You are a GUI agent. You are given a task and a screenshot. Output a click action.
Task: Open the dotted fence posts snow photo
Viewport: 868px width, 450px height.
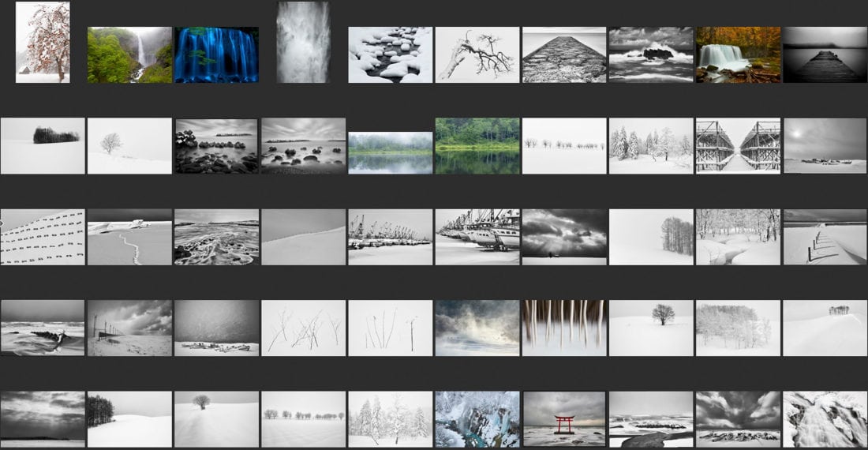(43, 237)
